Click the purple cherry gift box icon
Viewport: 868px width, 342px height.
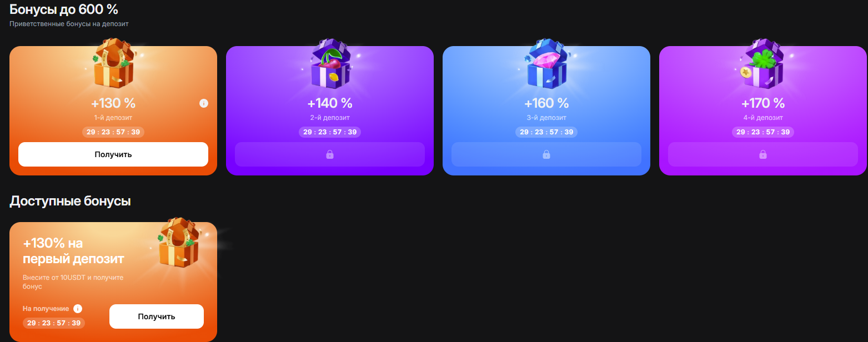(330, 64)
